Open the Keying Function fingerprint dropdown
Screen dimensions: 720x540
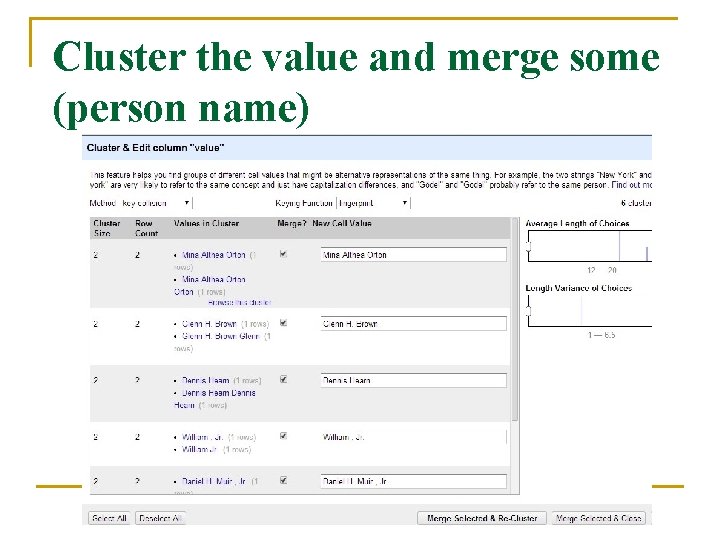pyautogui.click(x=373, y=203)
